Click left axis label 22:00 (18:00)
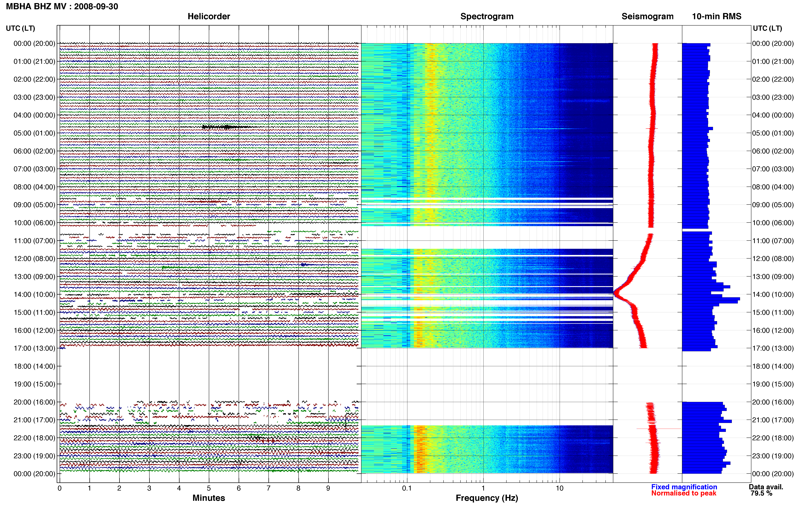The height and width of the screenshot is (508, 812). 34,438
